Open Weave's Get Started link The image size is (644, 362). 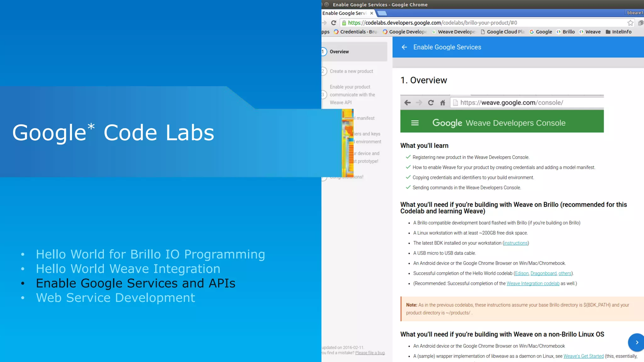pyautogui.click(x=583, y=356)
